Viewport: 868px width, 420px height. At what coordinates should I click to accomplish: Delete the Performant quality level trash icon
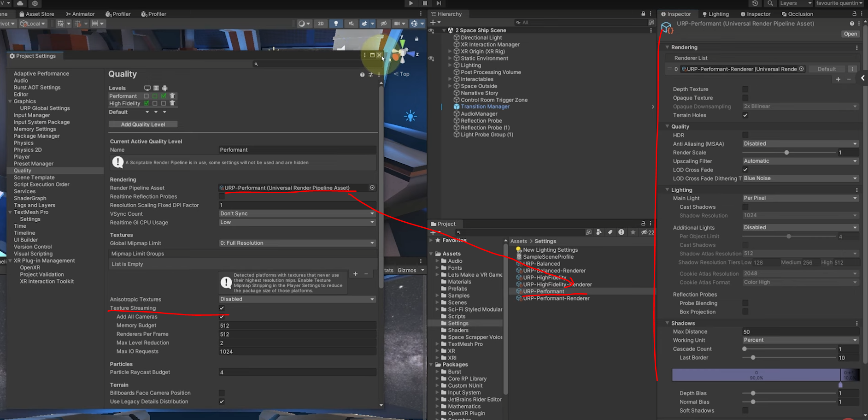point(172,96)
